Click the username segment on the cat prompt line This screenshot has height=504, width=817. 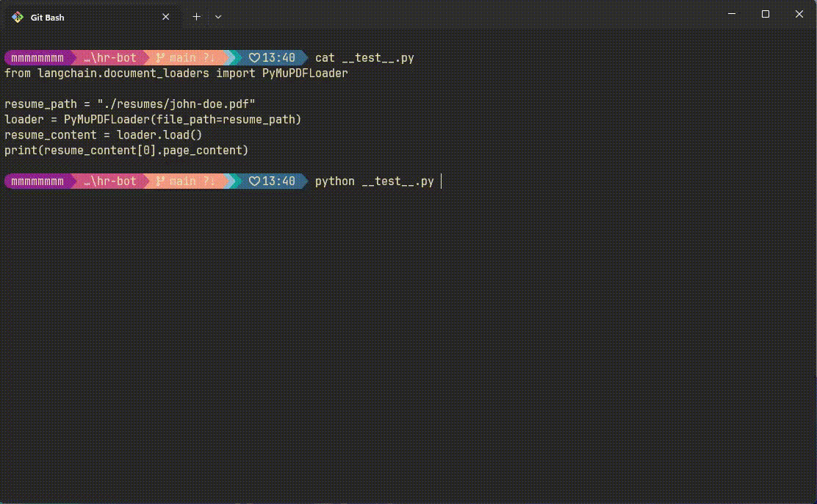[37, 58]
